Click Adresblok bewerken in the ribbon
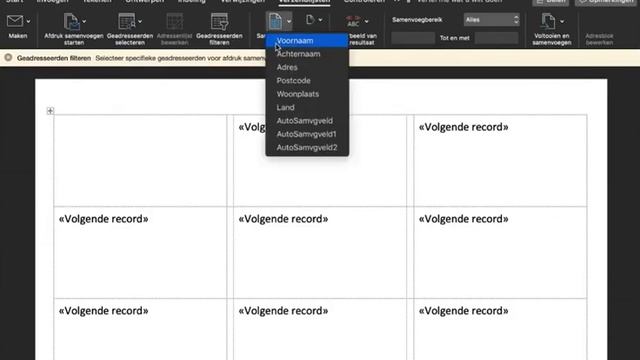Screen dimensions: 640x360 (x=599, y=39)
